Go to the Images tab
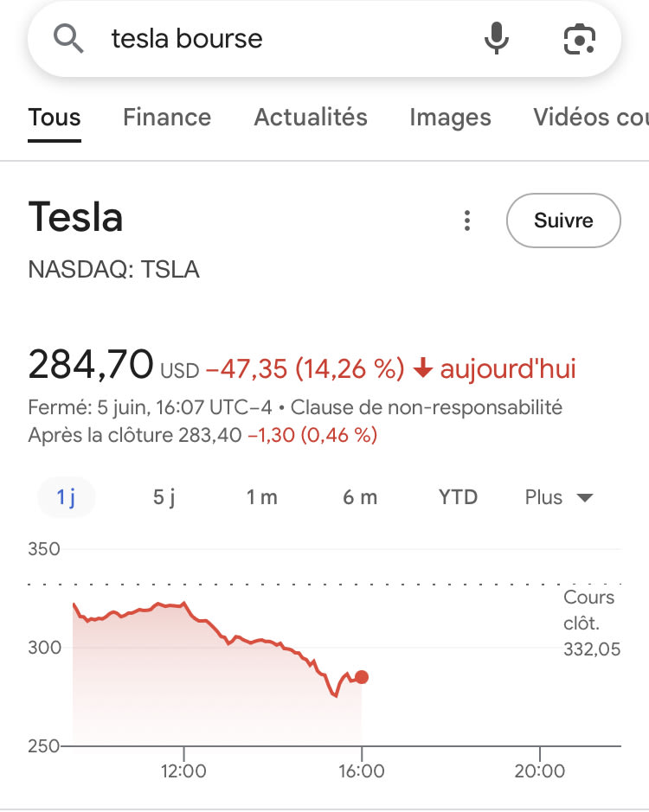 [x=450, y=118]
